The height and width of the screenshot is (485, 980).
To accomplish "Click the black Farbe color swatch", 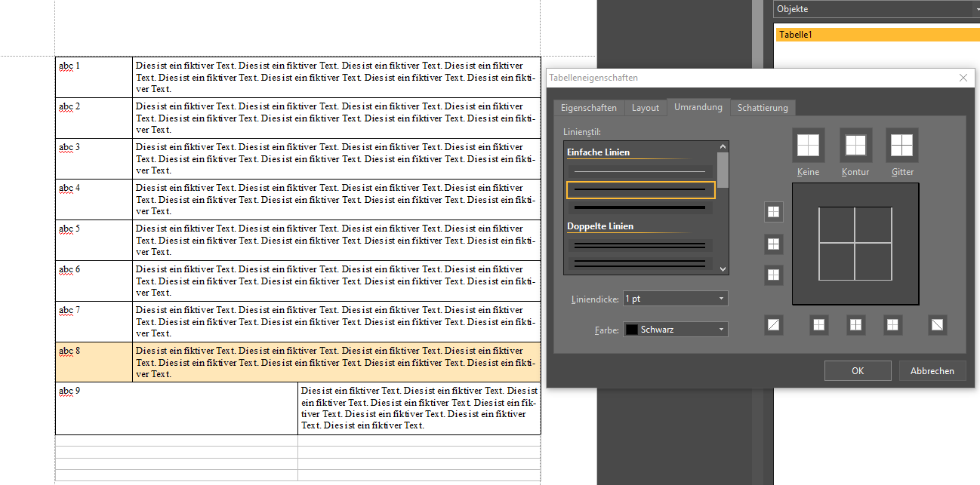I will (632, 330).
